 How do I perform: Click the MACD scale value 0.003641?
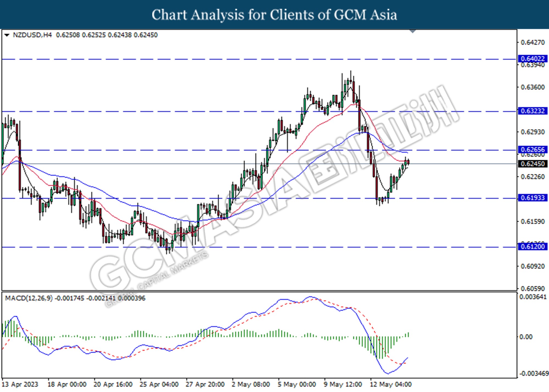533,297
